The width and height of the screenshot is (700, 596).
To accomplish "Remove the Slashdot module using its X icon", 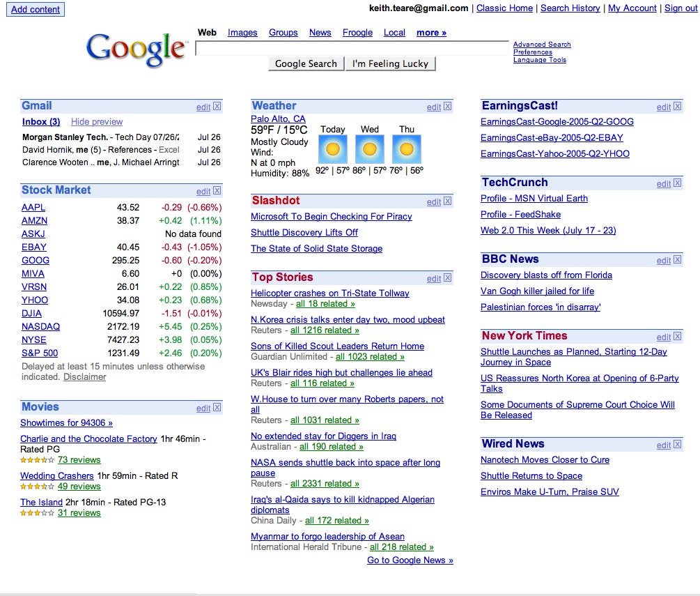I will point(448,201).
